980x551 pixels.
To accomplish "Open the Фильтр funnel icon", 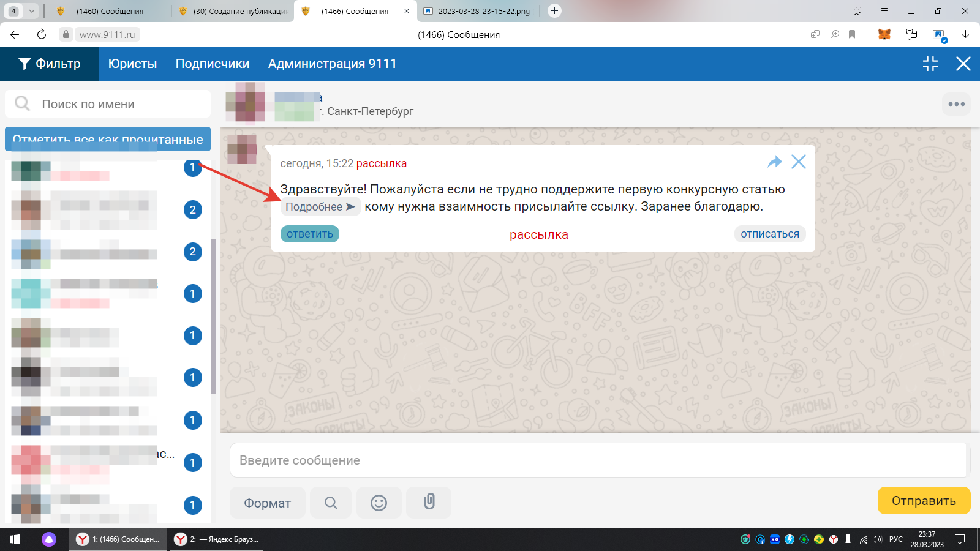I will [x=24, y=63].
